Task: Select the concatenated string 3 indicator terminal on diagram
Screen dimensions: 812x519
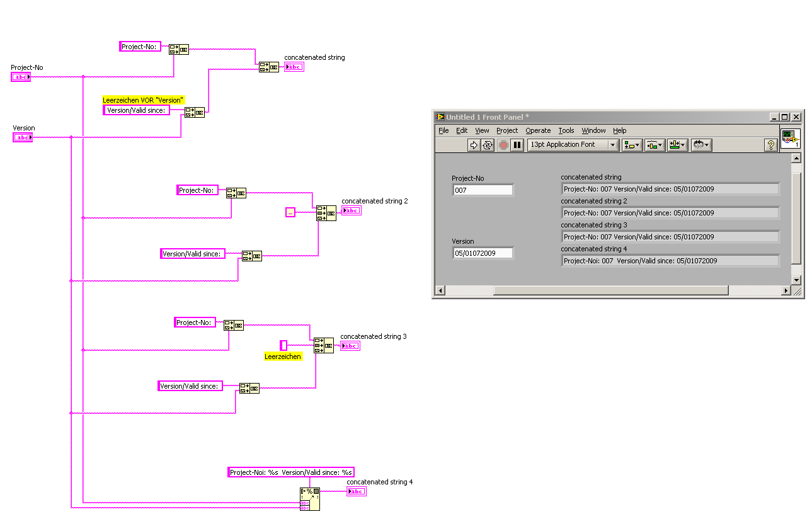Action: (x=350, y=346)
